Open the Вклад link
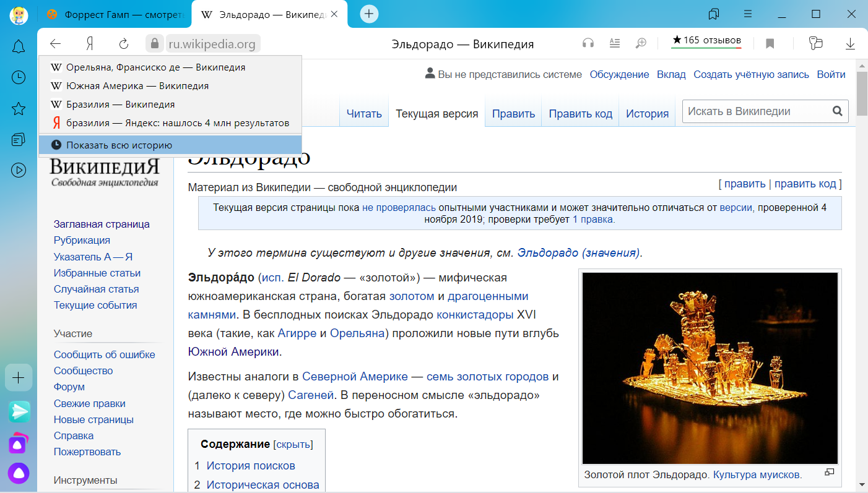 671,74
